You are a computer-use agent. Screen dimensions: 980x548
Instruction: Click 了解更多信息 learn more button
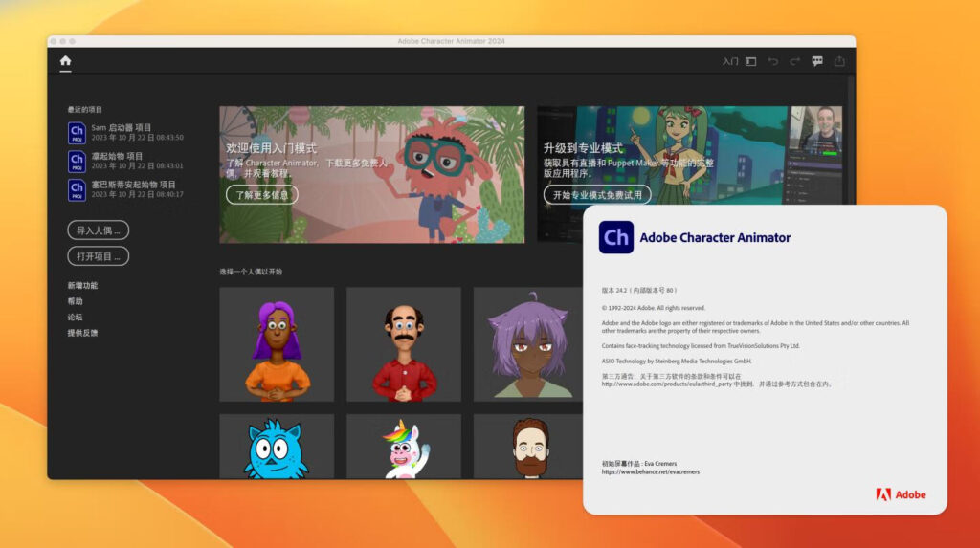pyautogui.click(x=262, y=195)
